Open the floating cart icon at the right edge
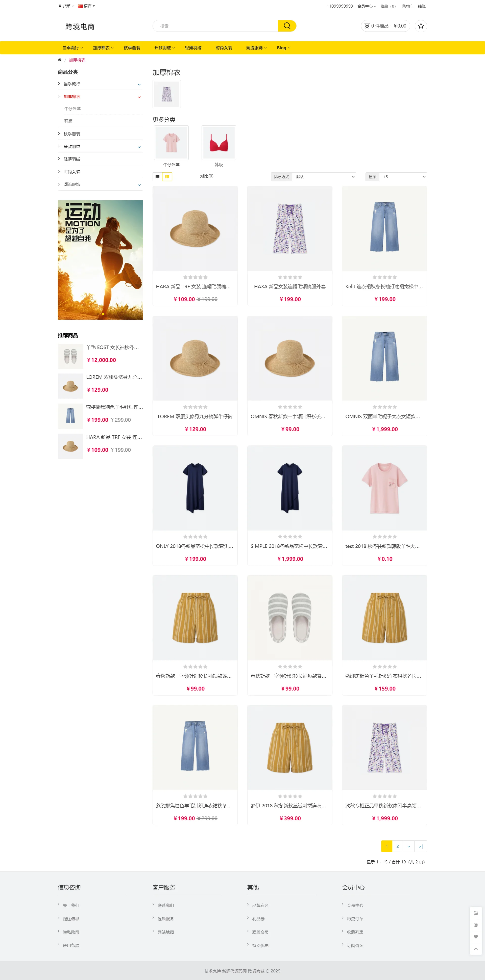485x980 pixels. click(x=475, y=913)
